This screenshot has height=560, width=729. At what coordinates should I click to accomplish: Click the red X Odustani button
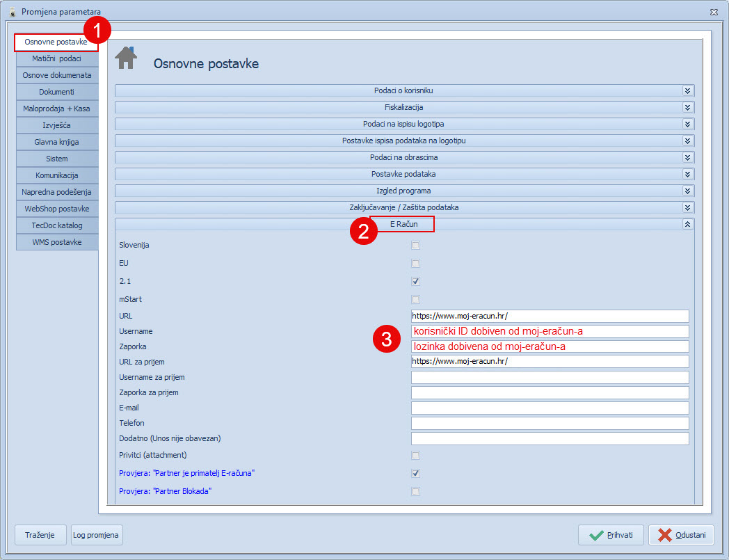coord(682,535)
